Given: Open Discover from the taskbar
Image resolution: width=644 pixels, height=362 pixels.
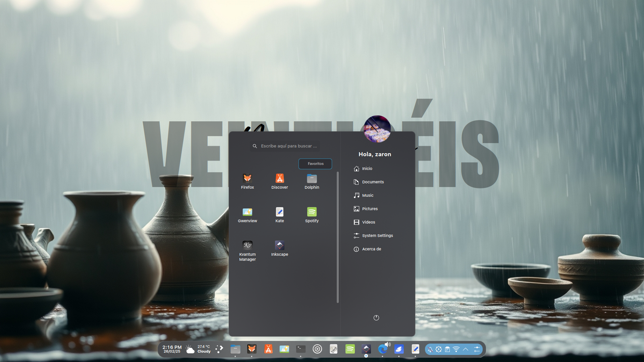Looking at the screenshot, I should pos(268,349).
